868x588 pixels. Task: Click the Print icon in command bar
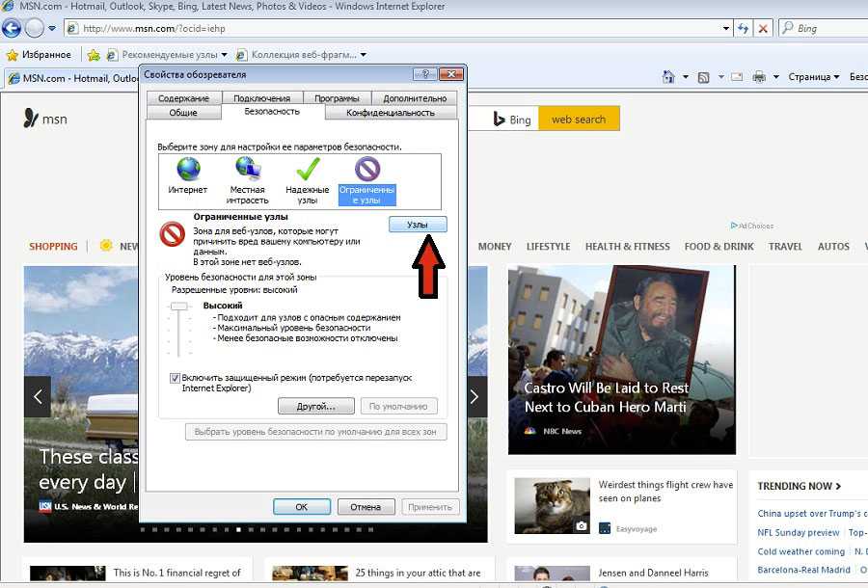tap(759, 77)
